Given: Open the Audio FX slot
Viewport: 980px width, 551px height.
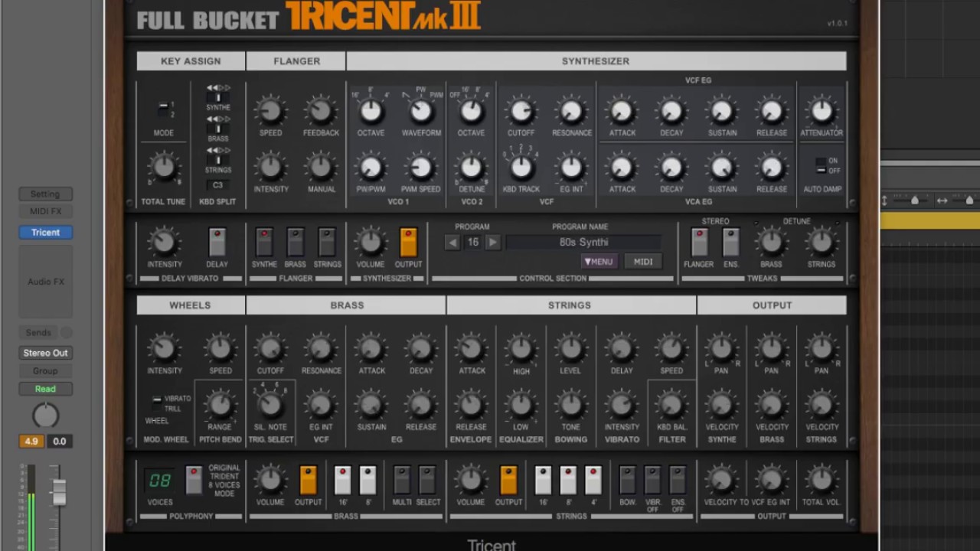Looking at the screenshot, I should click(46, 282).
